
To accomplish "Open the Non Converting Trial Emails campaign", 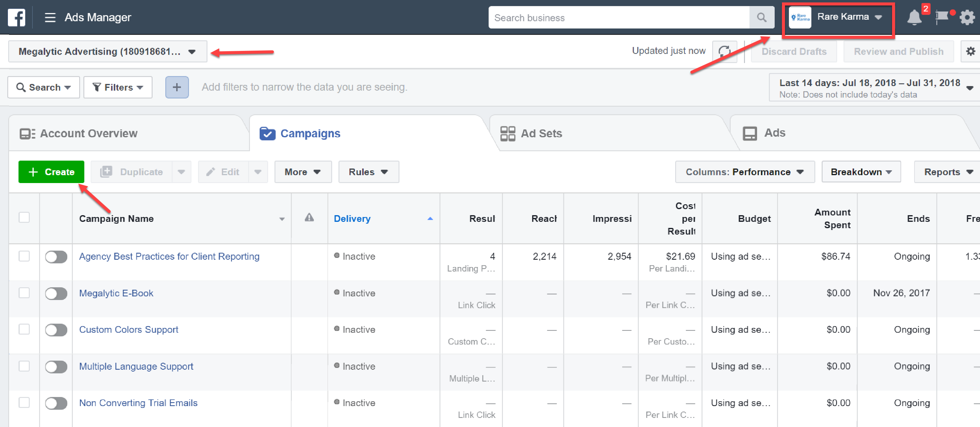I will click(x=138, y=403).
